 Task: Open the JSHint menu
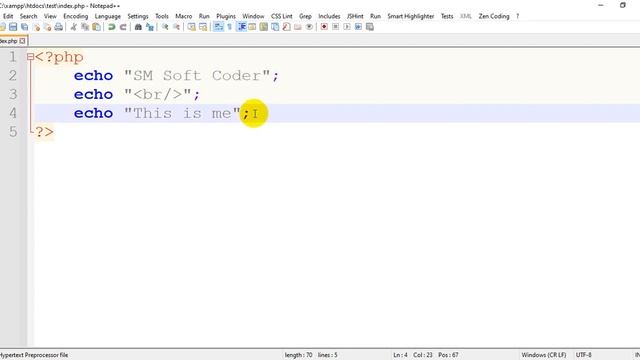point(355,16)
